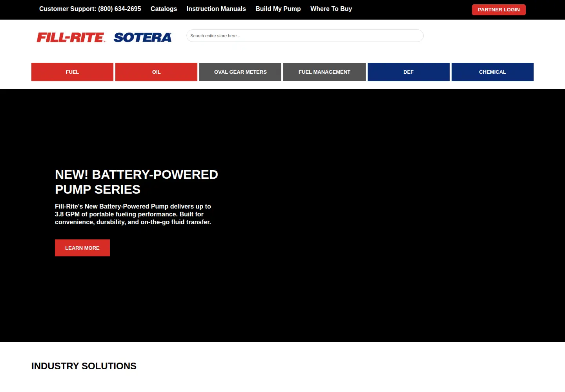Click the Learn More button
Viewport: 565px width, 392px height.
pyautogui.click(x=82, y=248)
